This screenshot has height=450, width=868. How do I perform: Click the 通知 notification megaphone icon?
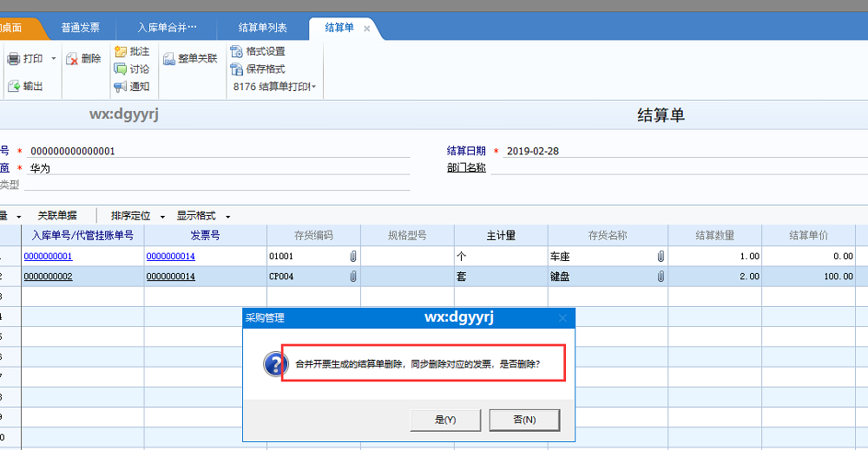click(120, 87)
